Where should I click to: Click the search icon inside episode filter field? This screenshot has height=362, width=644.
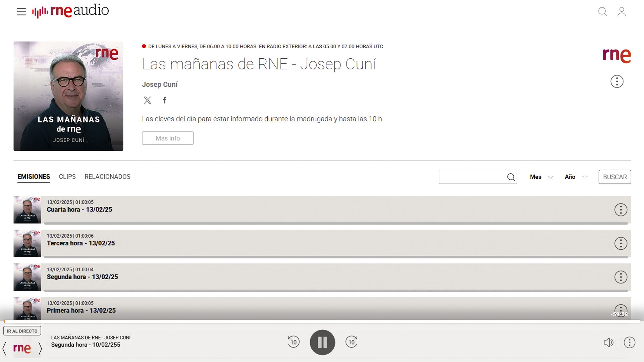[x=511, y=177]
